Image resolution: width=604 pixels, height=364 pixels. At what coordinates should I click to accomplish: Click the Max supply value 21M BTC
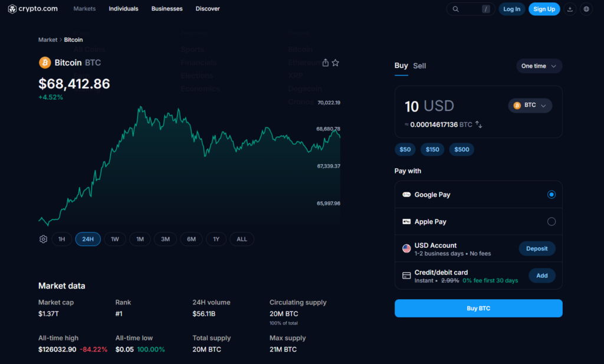click(x=283, y=349)
